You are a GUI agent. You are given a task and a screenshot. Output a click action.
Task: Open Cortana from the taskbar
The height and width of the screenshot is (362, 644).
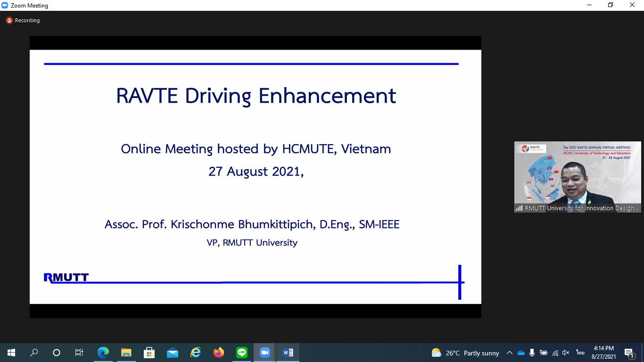point(57,353)
